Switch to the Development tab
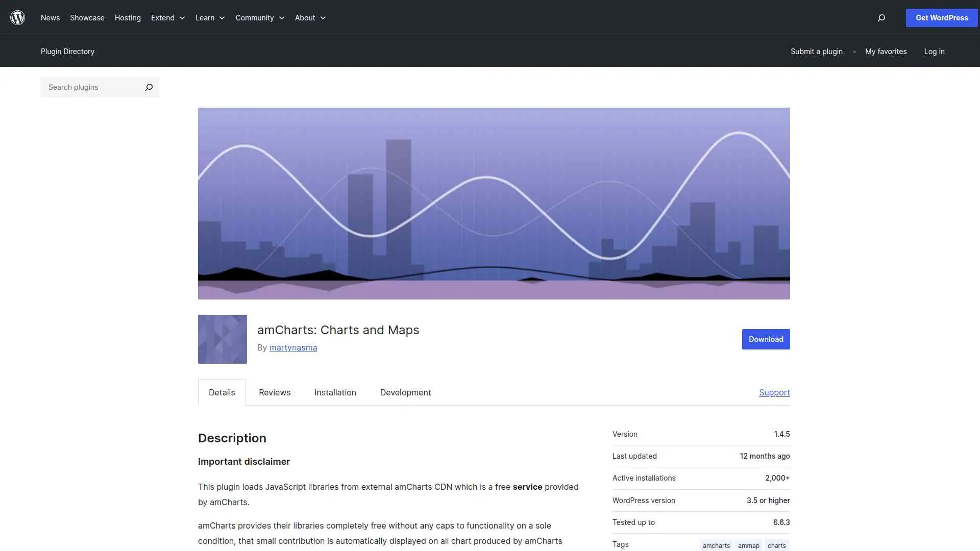Screen dimensions: 980x551 [405, 392]
